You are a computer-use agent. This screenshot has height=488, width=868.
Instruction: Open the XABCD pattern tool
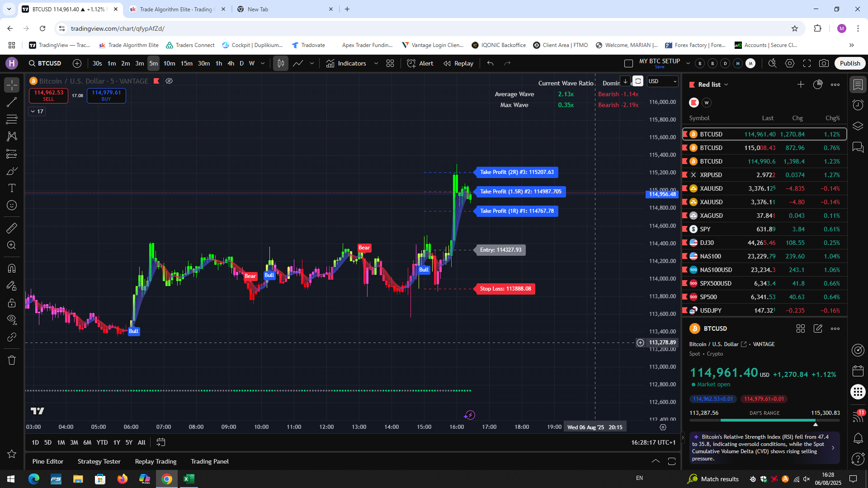pos(12,136)
